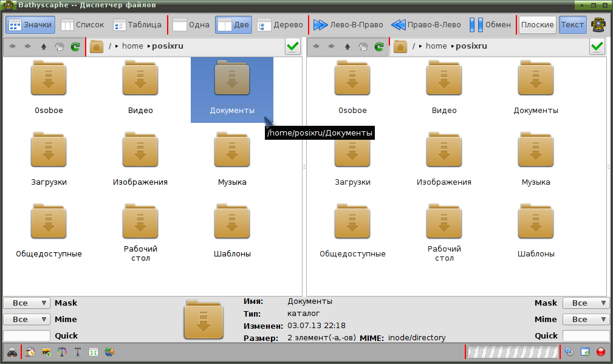Image resolution: width=613 pixels, height=364 pixels.
Task: Click the red circle stop button
Action: pyautogui.click(x=601, y=352)
